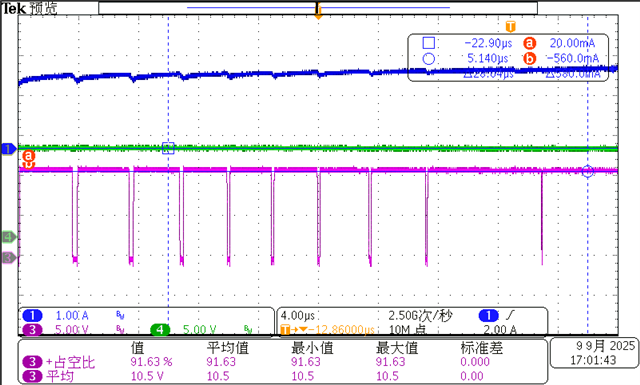Click the 17:01:43 time display

coord(593,360)
